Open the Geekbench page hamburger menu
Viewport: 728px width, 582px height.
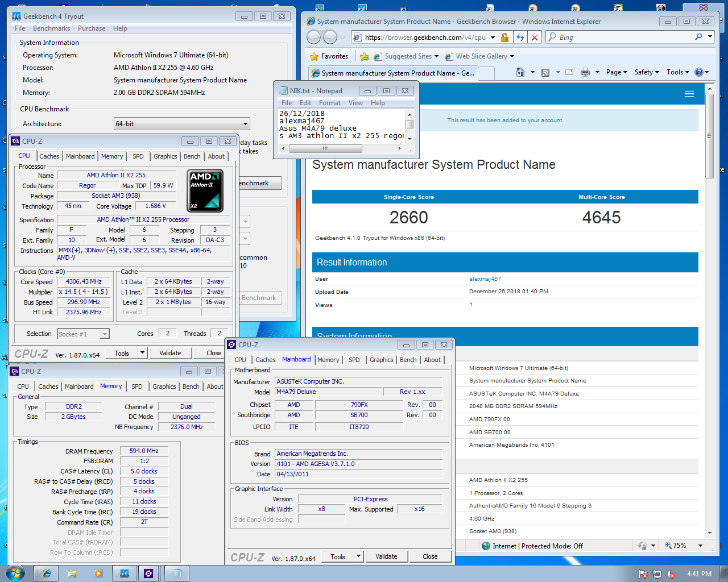[689, 94]
